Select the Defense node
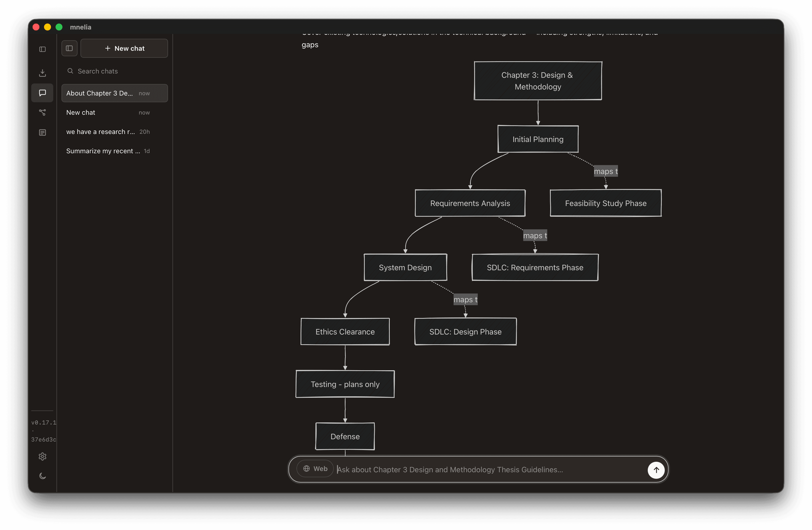The width and height of the screenshot is (812, 530). (x=345, y=436)
